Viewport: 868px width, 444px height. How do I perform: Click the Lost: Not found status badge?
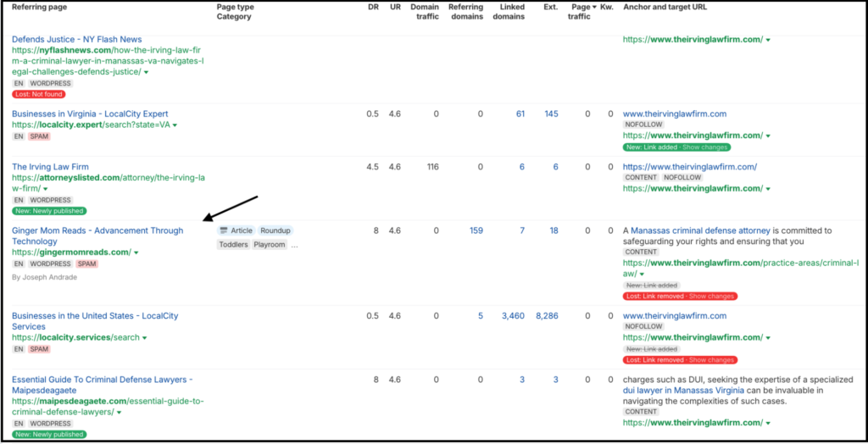[x=37, y=94]
